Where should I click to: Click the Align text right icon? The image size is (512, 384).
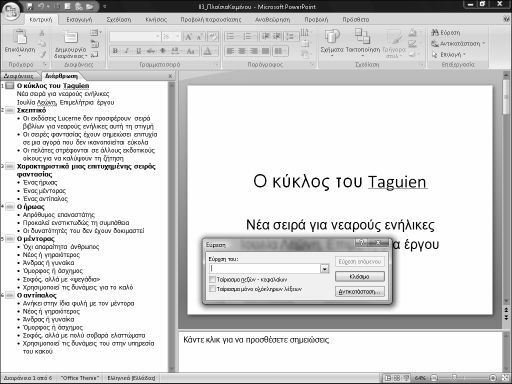[x=254, y=51]
